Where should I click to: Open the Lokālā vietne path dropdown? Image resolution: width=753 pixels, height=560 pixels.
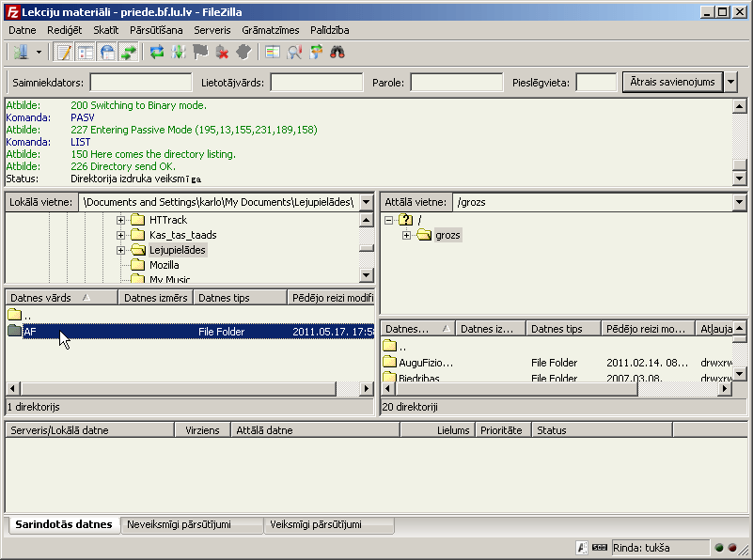tap(366, 202)
